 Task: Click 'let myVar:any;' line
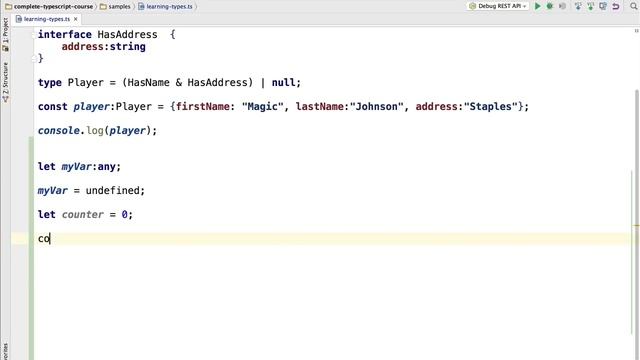point(80,167)
